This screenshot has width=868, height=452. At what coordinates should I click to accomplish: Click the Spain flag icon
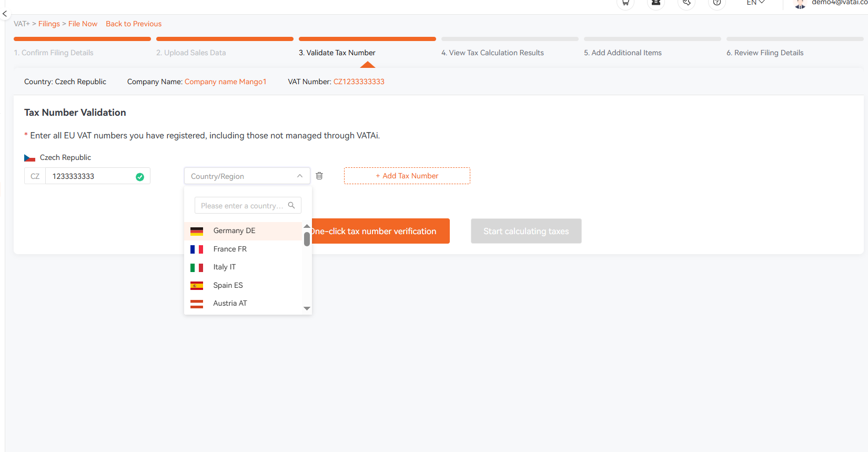tap(197, 286)
